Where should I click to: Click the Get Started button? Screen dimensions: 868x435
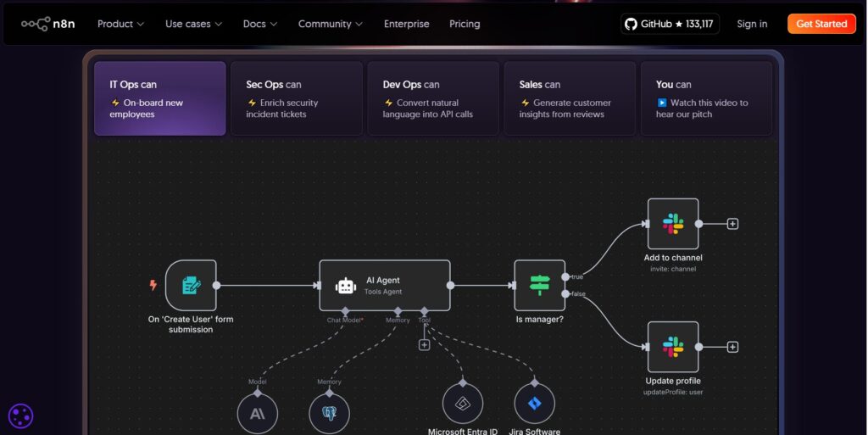coord(821,24)
